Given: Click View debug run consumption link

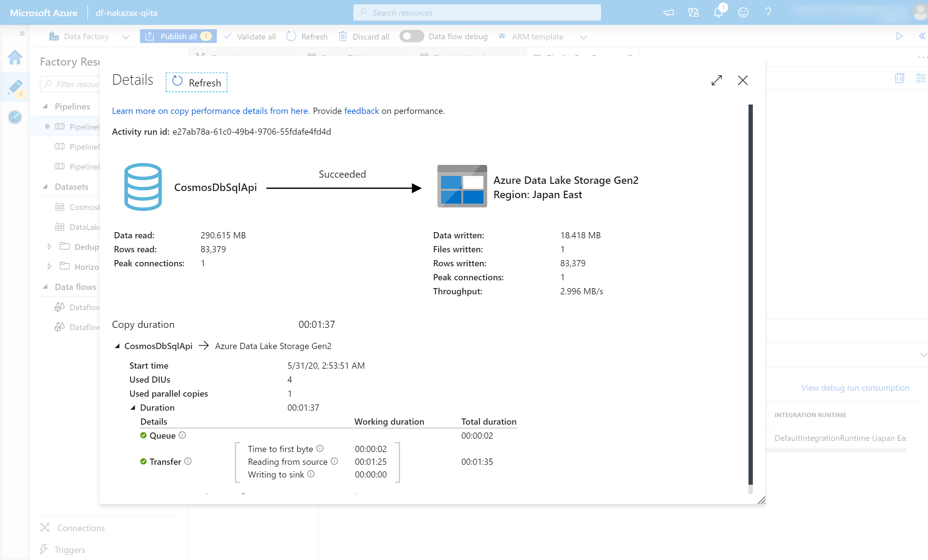Looking at the screenshot, I should 855,388.
